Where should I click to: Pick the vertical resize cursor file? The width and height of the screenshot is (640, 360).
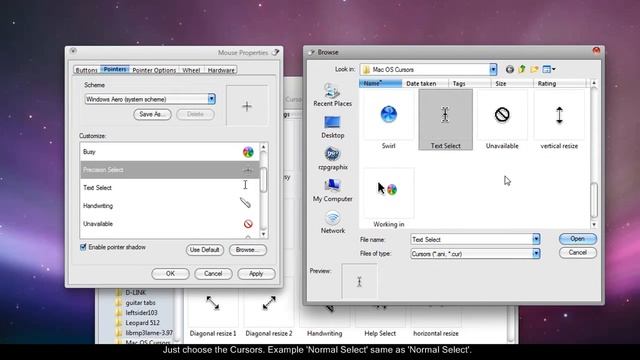coord(559,120)
